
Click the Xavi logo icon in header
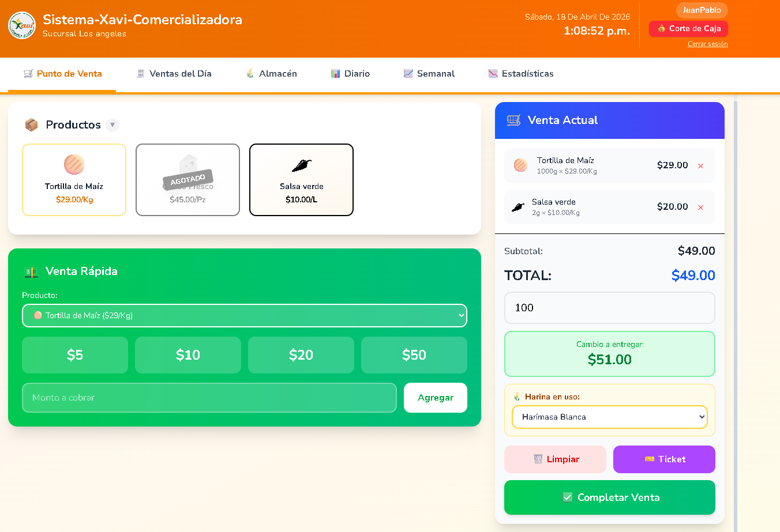[x=22, y=25]
